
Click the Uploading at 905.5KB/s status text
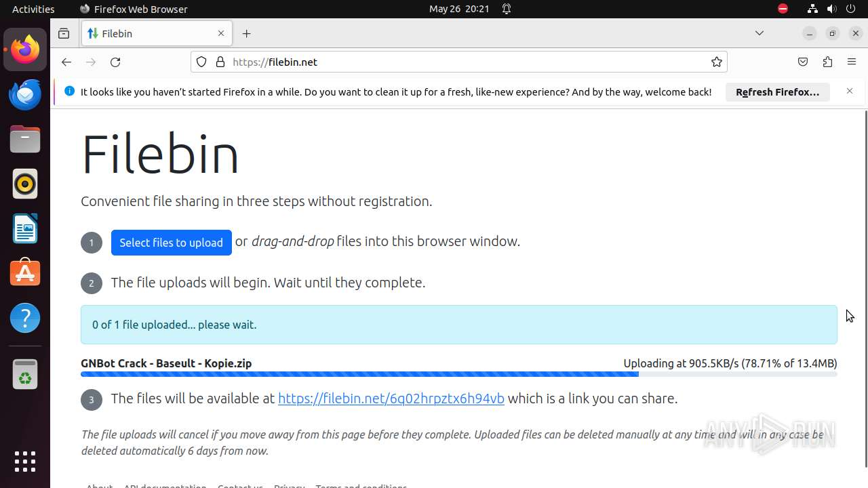pyautogui.click(x=730, y=363)
